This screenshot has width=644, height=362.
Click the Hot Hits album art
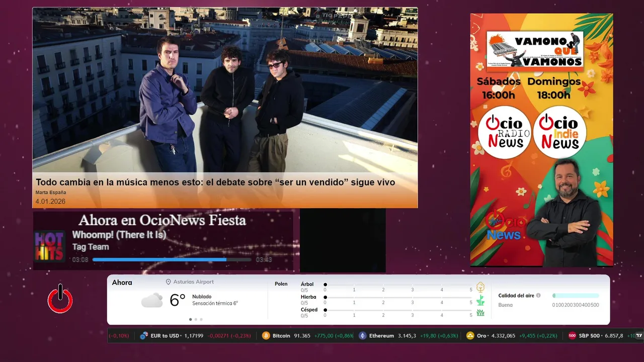tap(49, 246)
